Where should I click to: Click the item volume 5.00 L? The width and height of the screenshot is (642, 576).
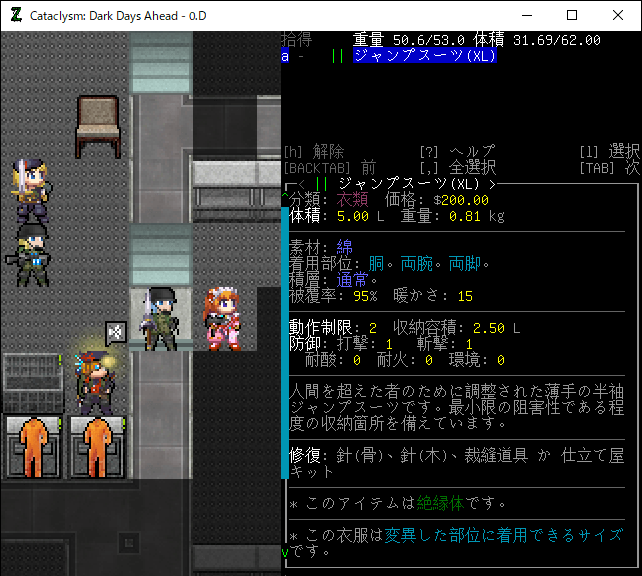tap(361, 216)
